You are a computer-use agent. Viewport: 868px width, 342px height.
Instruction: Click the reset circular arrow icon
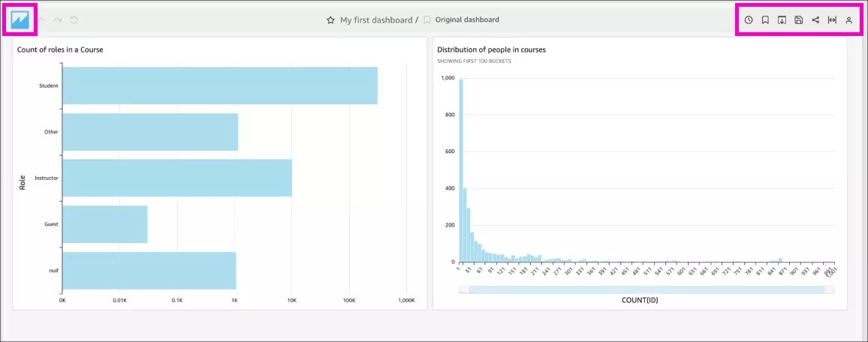74,20
